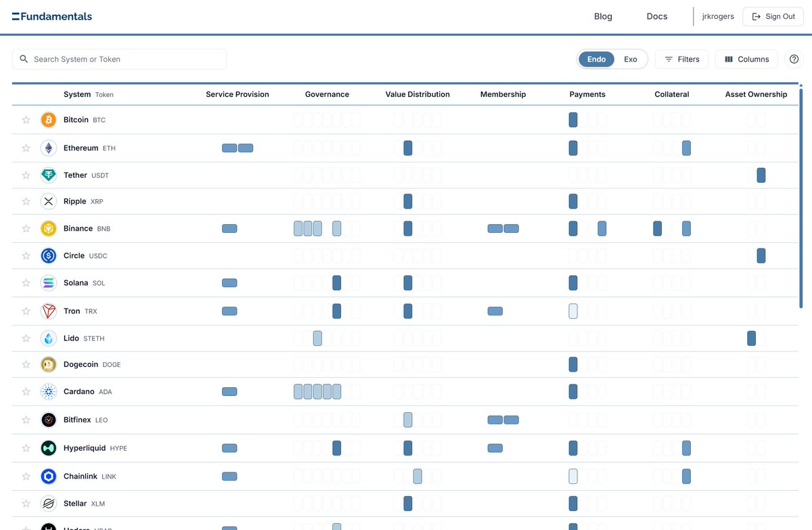This screenshot has height=530, width=812.
Task: Star the Chainlink row
Action: tap(26, 477)
